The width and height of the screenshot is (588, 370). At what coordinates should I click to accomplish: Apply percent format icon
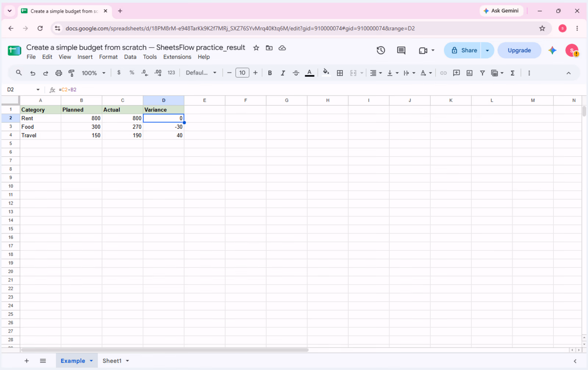[x=132, y=73]
